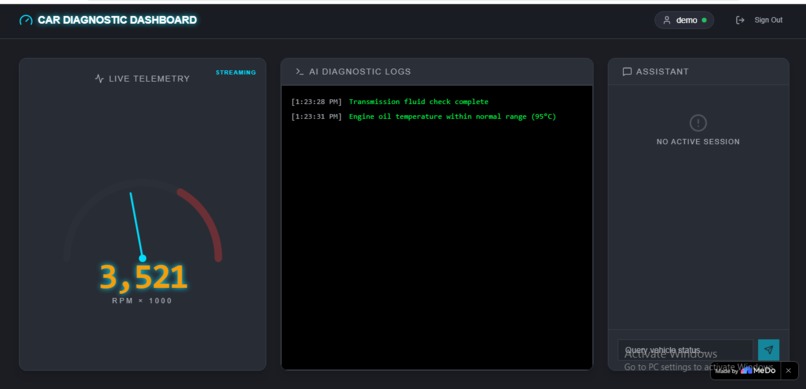Click the 1:23:28 PM timestamp
The height and width of the screenshot is (389, 806).
click(x=316, y=102)
